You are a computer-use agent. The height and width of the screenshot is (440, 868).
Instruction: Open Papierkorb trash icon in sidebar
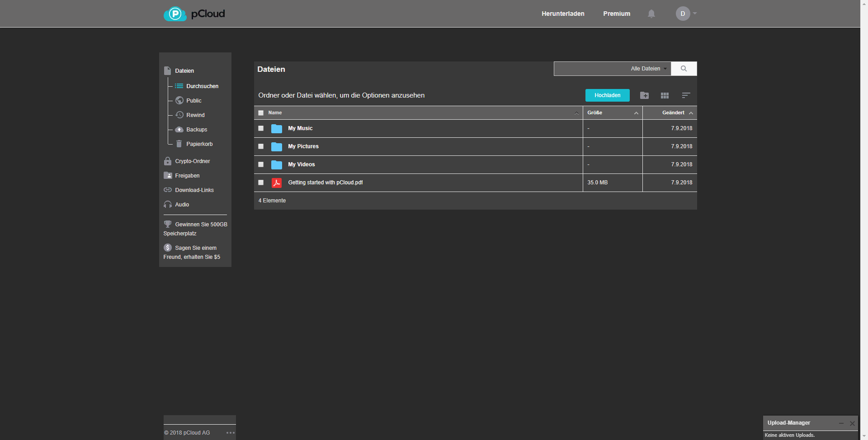[x=179, y=144]
